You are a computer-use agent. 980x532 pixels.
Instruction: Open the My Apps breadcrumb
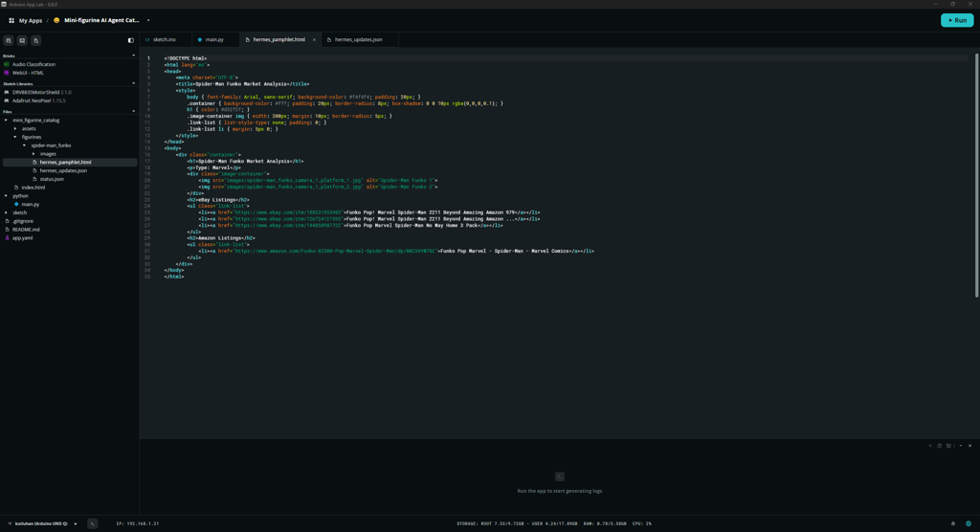pyautogui.click(x=31, y=21)
